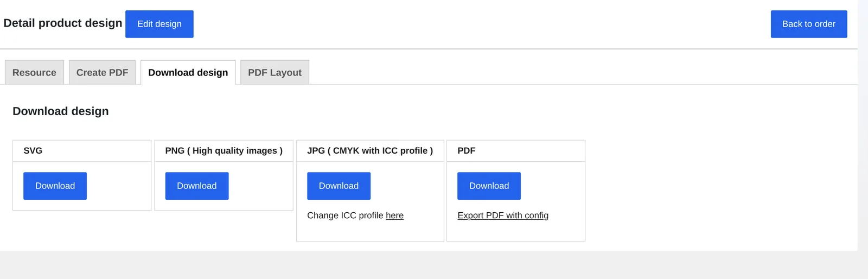Follow the 'here' link to change ICC profile
This screenshot has height=279, width=868.
click(x=394, y=215)
